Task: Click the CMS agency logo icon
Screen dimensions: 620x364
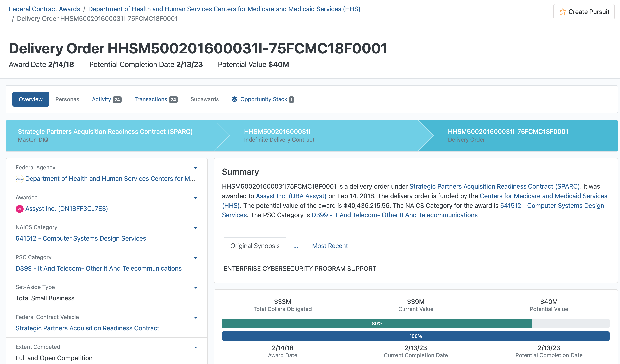Action: [x=19, y=179]
